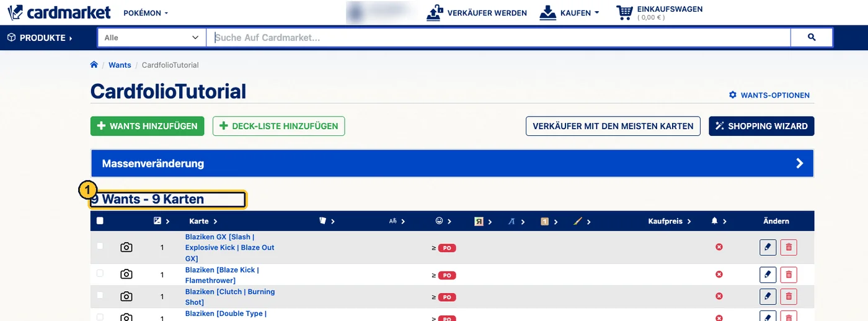Screen dimensions: 868x321
Task: Click the red notification X for Blaziken Blaze Kick
Action: pos(719,274)
